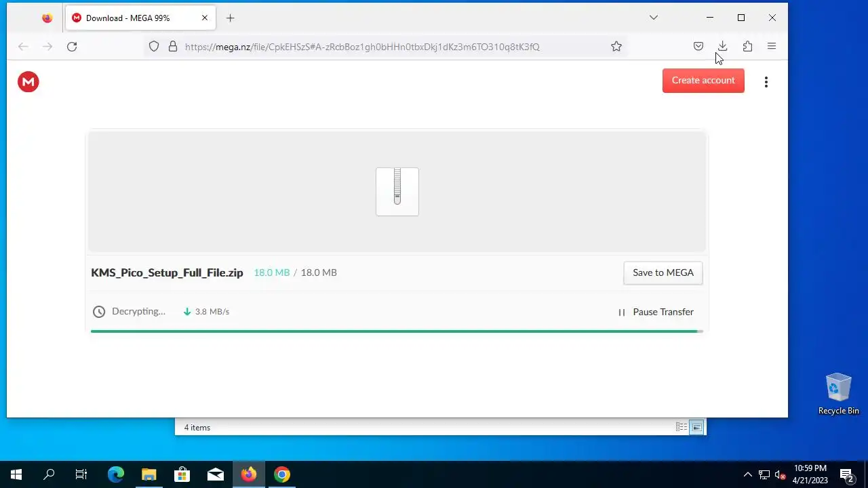Click the Create account button
The image size is (868, 488).
703,80
